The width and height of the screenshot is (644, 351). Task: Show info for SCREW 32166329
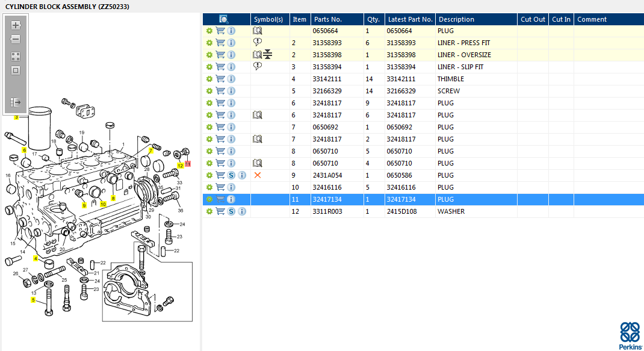click(x=231, y=91)
